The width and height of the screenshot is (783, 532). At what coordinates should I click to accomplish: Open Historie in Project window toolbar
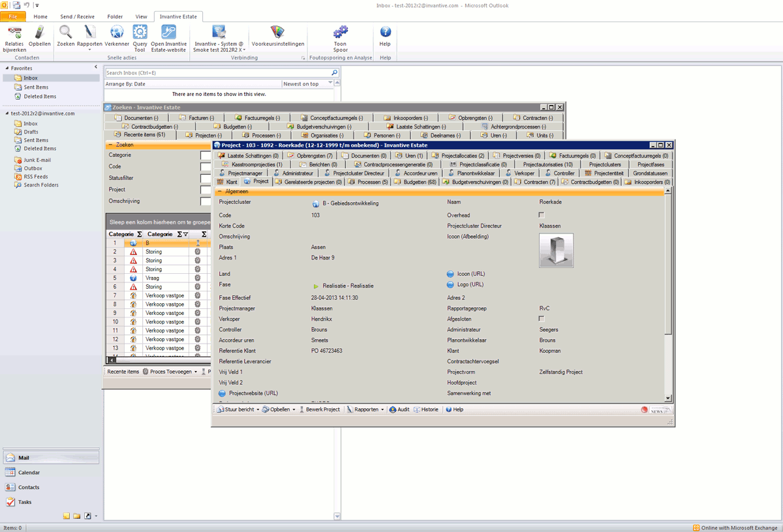pyautogui.click(x=425, y=409)
